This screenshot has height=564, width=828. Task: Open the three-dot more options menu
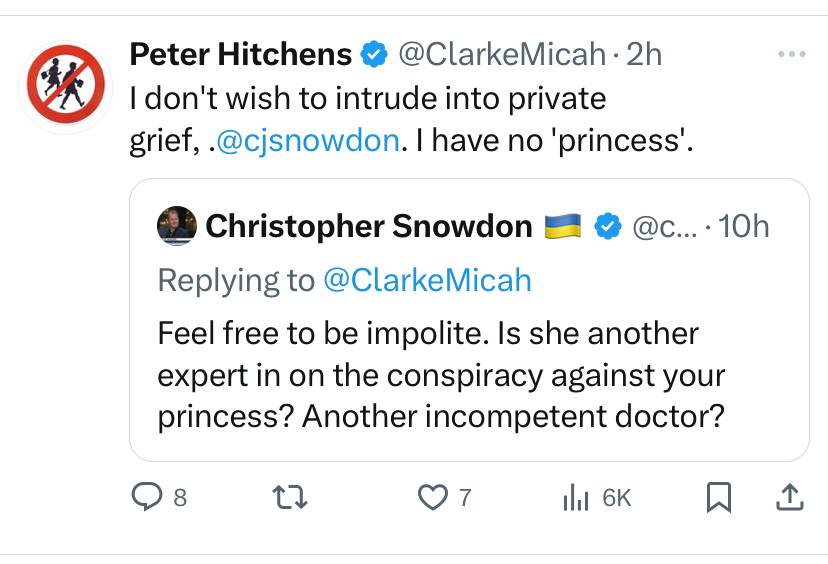792,54
